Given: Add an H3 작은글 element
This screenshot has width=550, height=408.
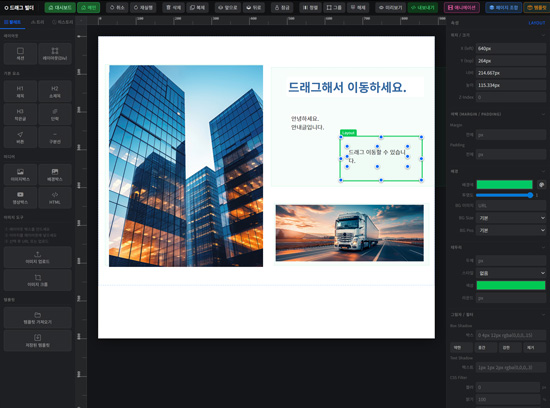Looking at the screenshot, I should coord(20,114).
